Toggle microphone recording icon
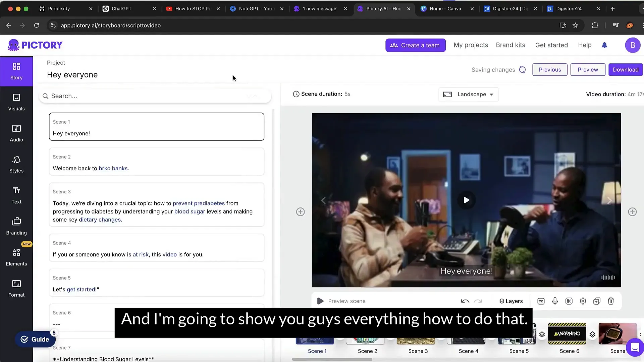Viewport: 644px width, 362px height. pyautogui.click(x=555, y=301)
